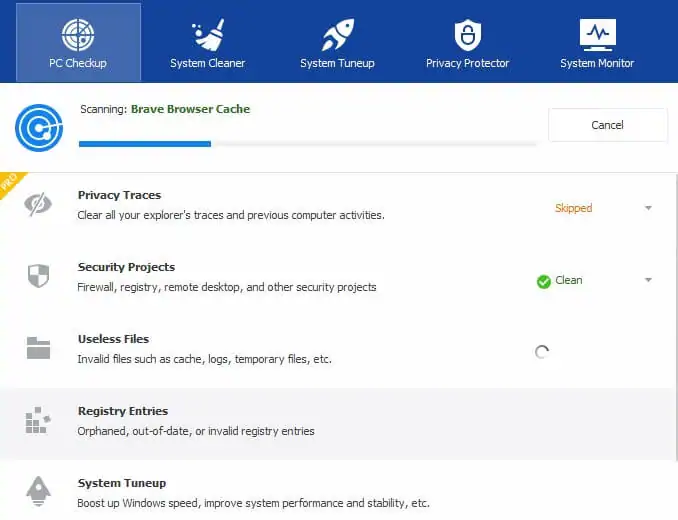Click the Privacy Traces crossed-eye icon

(x=38, y=204)
